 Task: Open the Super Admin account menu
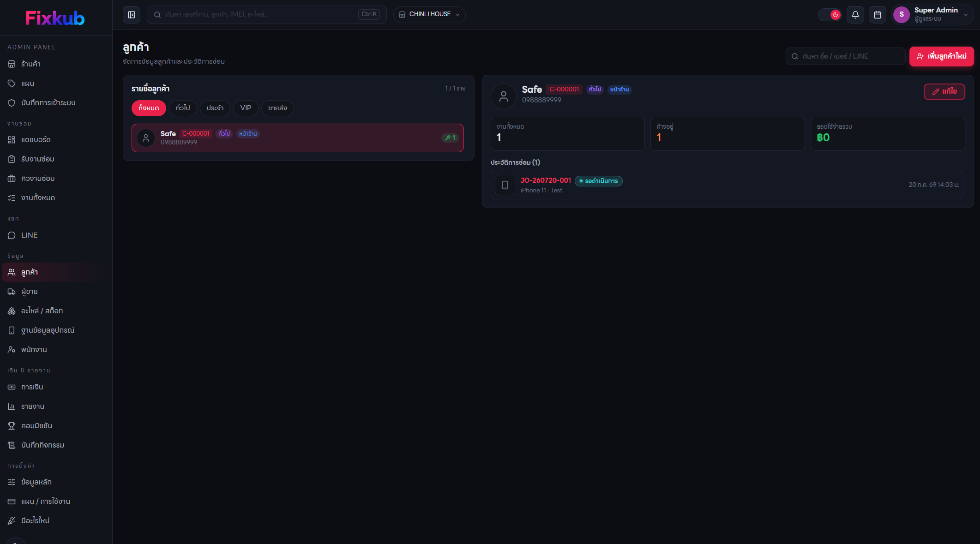point(932,15)
